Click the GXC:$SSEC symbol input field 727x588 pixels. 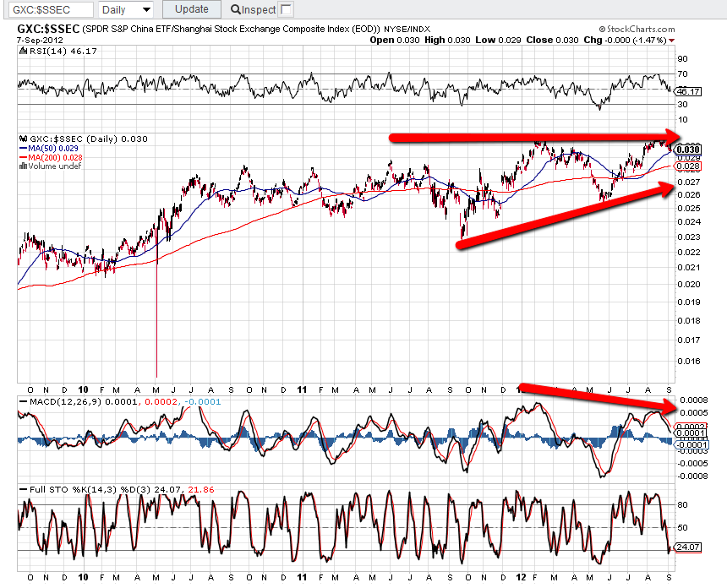51,10
